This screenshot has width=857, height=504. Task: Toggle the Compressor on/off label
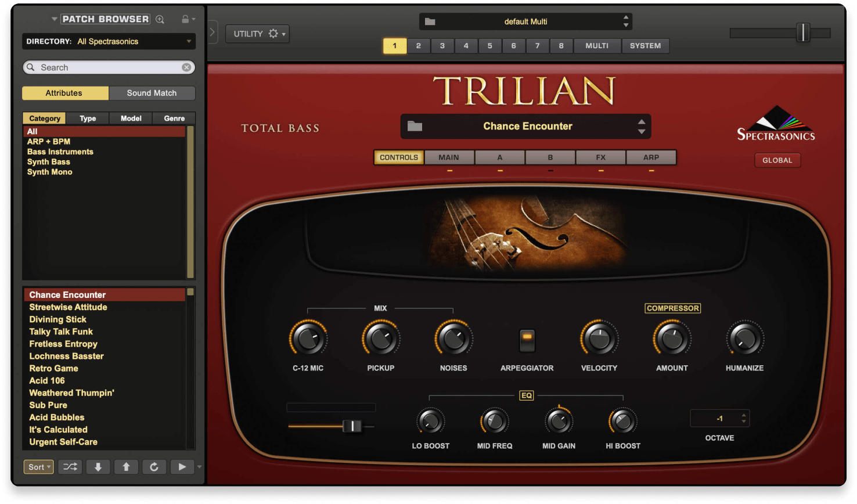click(672, 308)
